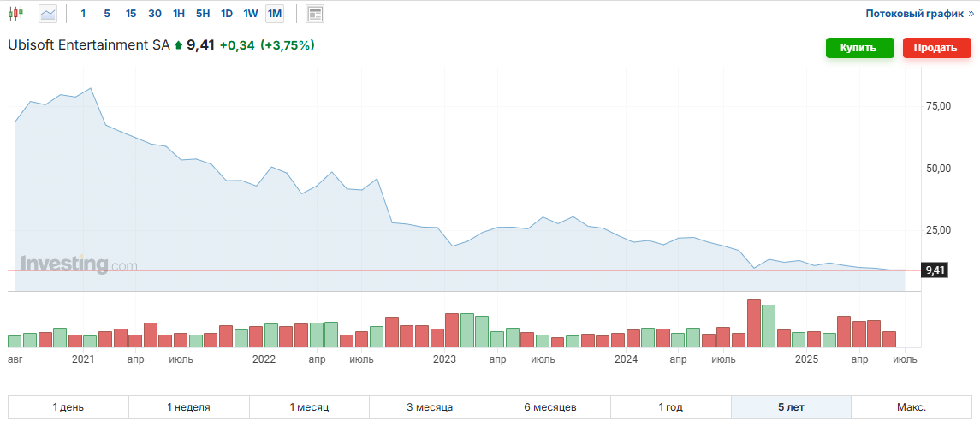
Task: Click the 50,00 price axis label
Action: pos(937,169)
